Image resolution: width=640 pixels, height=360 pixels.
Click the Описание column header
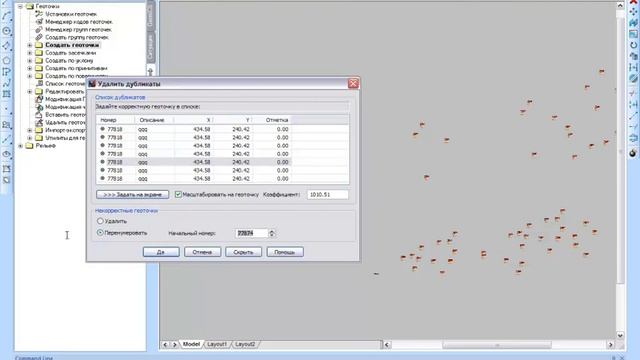154,120
